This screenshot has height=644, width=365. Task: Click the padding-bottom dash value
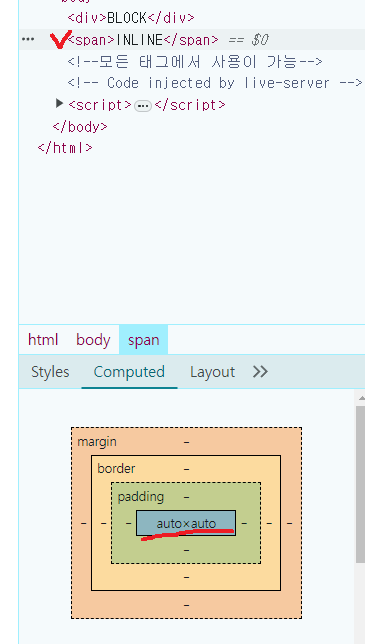pyautogui.click(x=186, y=550)
